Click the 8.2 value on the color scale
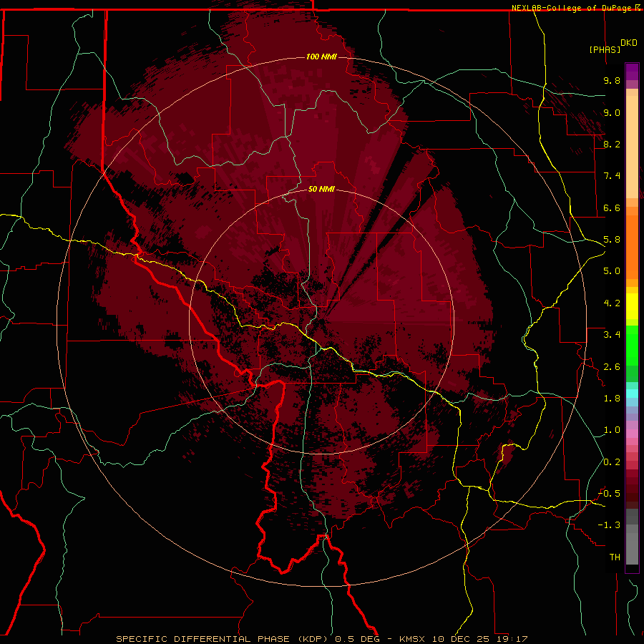 612,144
